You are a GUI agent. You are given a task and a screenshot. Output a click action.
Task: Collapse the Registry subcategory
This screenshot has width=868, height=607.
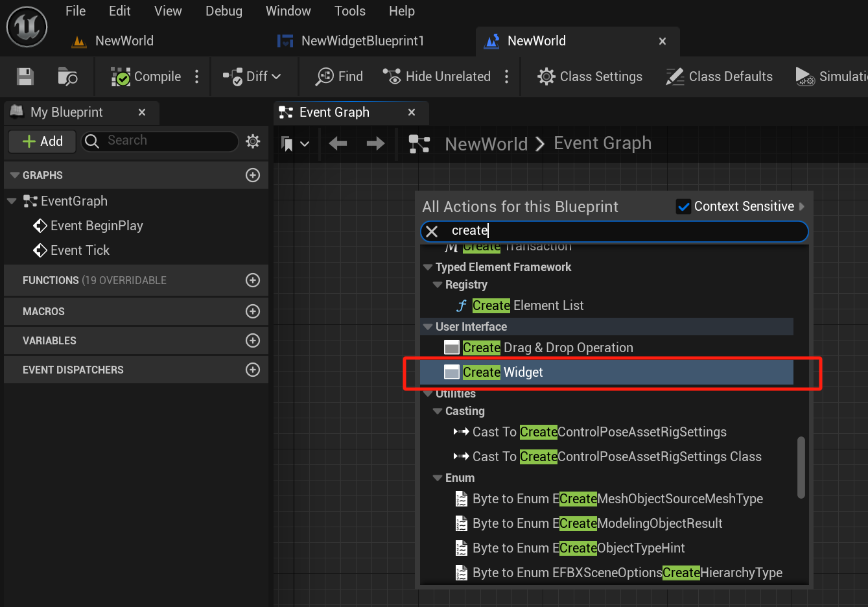pyautogui.click(x=438, y=285)
